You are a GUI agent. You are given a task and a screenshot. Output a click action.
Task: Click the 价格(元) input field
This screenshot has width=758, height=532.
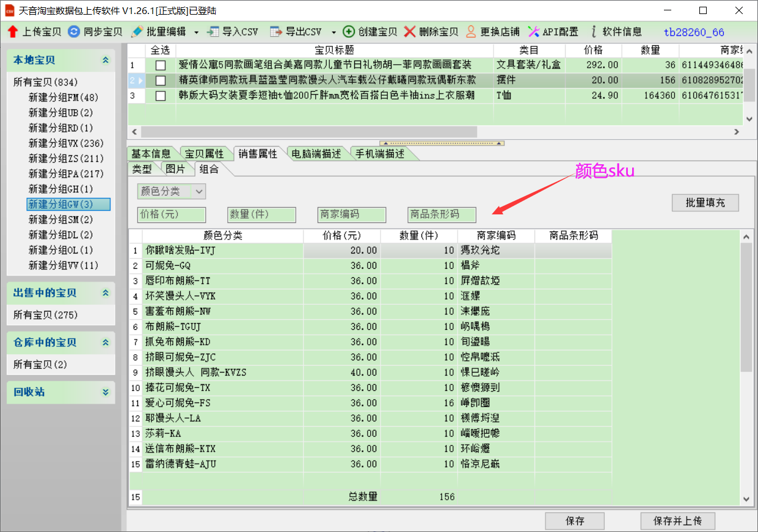pyautogui.click(x=172, y=214)
